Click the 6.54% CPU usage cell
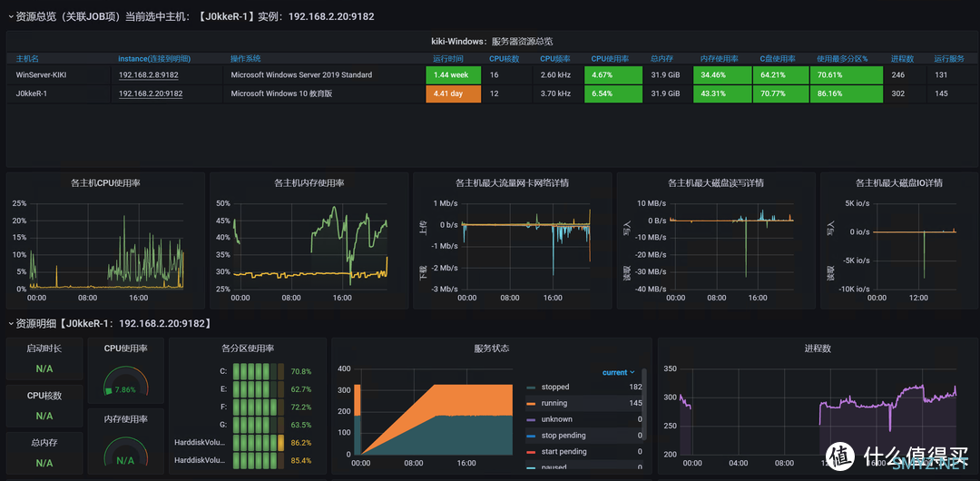Image resolution: width=980 pixels, height=481 pixels. point(613,93)
